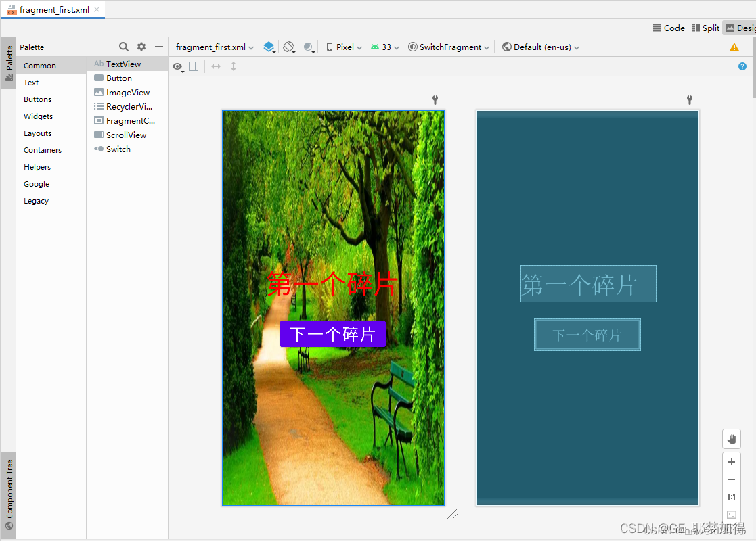Click pin icon above blueprint preview
Viewport: 756px width, 541px height.
coord(690,99)
